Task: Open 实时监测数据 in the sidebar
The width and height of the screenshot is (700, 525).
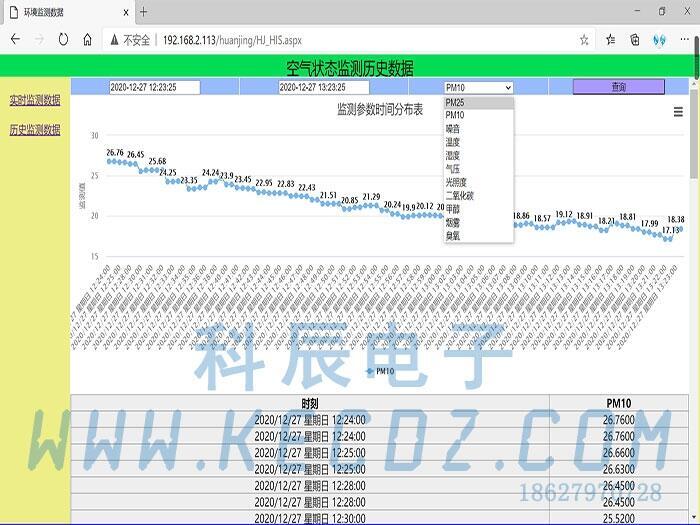Action: [34, 101]
